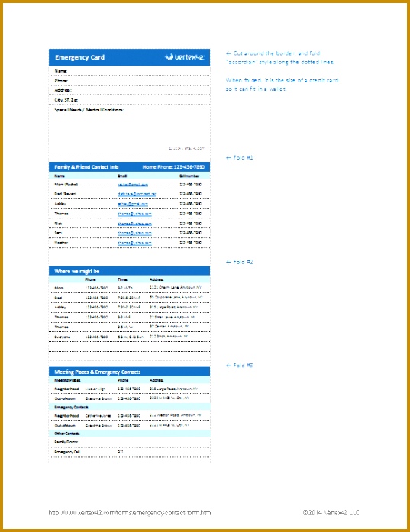Click the Family Doctor row
The image size is (410, 532).
coord(129,442)
